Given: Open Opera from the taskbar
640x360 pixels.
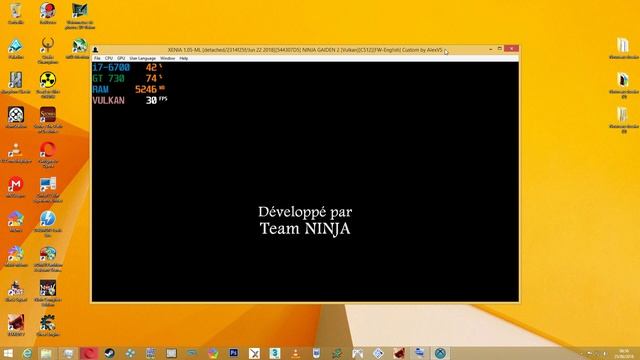Looking at the screenshot, I should pos(89,353).
